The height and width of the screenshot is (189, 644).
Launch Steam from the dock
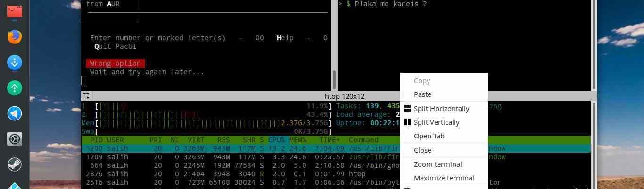point(14,164)
